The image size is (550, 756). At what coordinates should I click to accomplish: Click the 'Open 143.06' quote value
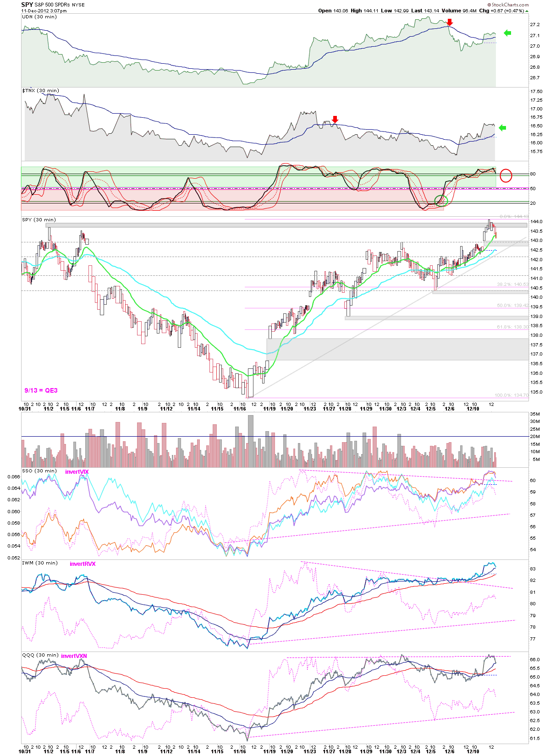pos(333,11)
